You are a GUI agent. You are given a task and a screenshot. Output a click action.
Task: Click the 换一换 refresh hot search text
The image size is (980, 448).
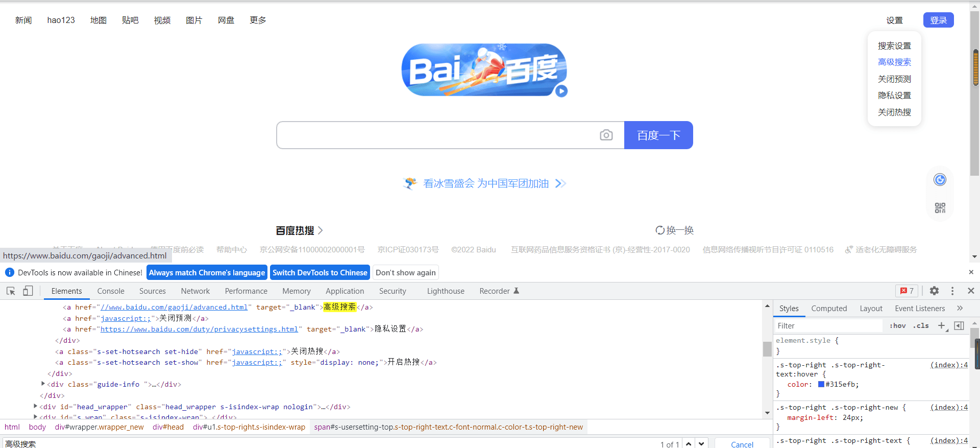680,230
